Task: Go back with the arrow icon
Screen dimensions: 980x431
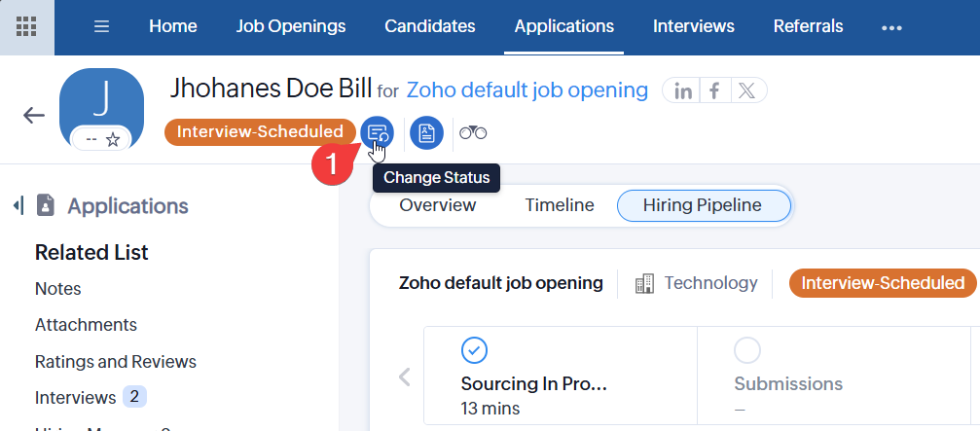Action: coord(34,115)
